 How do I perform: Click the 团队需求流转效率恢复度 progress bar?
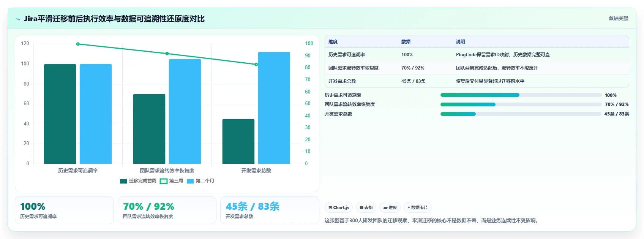521,104
